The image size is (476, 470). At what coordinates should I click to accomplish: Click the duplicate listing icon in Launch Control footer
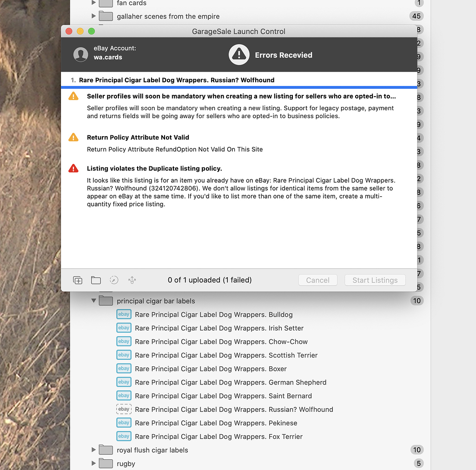click(78, 280)
